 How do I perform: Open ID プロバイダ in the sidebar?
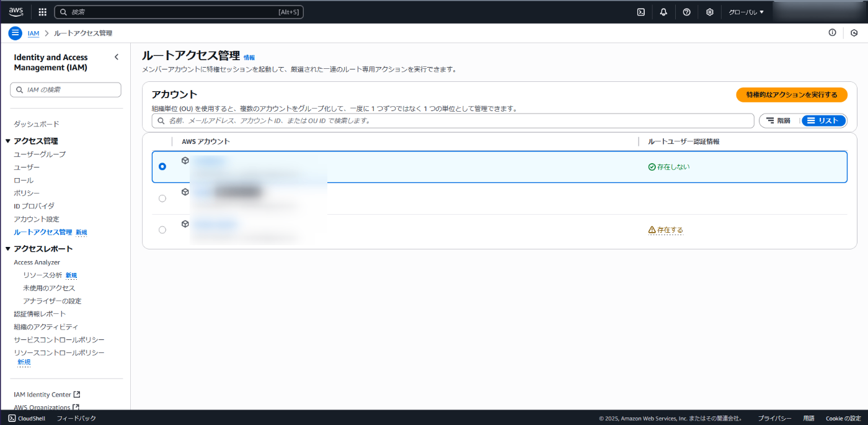click(34, 206)
